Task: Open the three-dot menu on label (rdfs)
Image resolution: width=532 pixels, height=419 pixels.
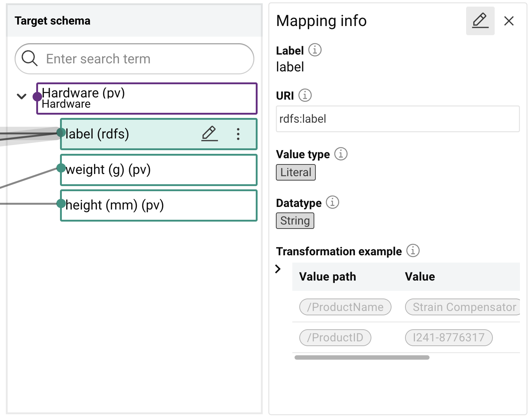Action: click(x=238, y=134)
